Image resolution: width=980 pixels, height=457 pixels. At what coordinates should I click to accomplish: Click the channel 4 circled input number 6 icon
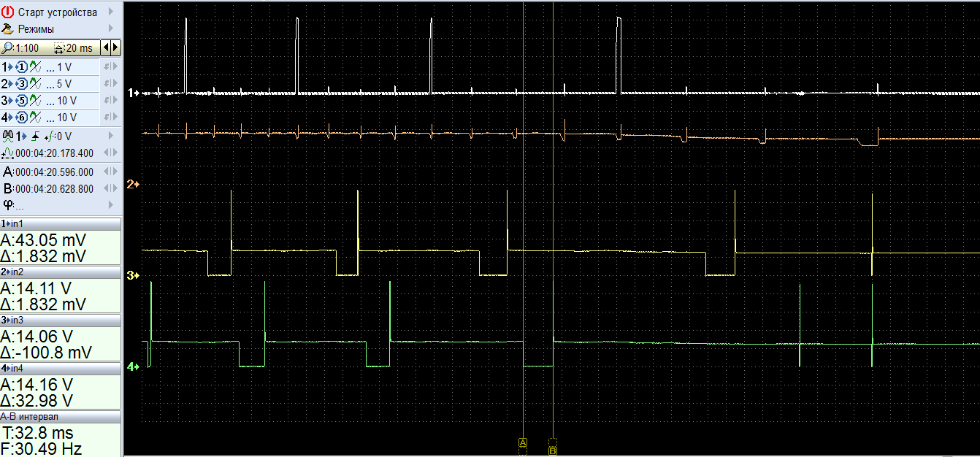tap(21, 118)
